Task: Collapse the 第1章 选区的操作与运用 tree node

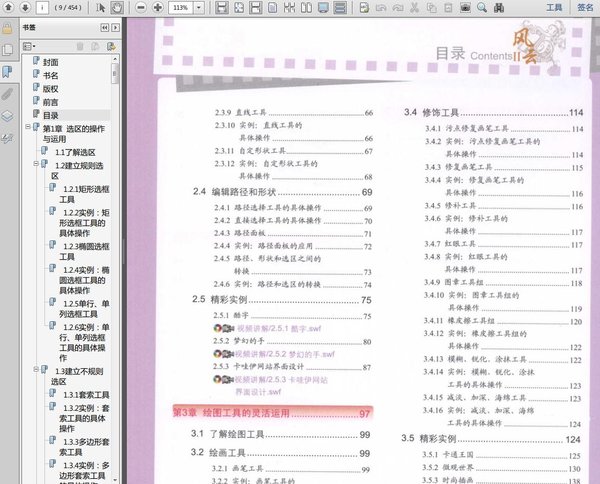Action: coord(28,127)
